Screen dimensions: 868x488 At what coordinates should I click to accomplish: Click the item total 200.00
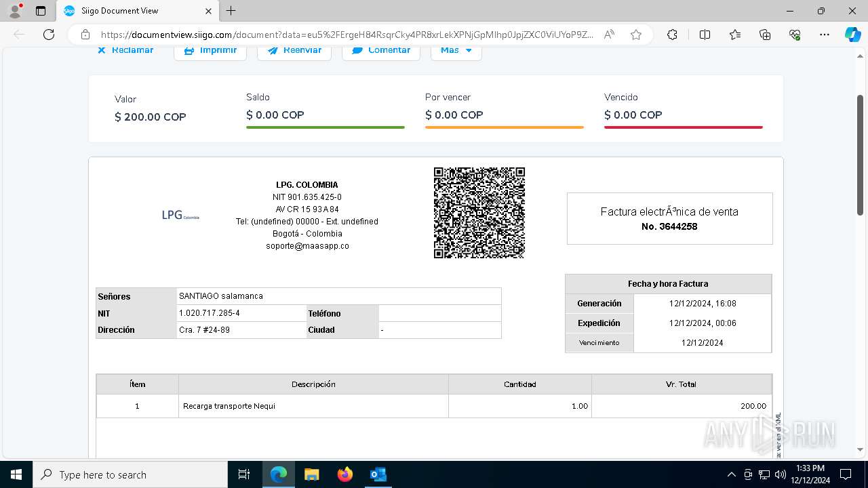[753, 406]
